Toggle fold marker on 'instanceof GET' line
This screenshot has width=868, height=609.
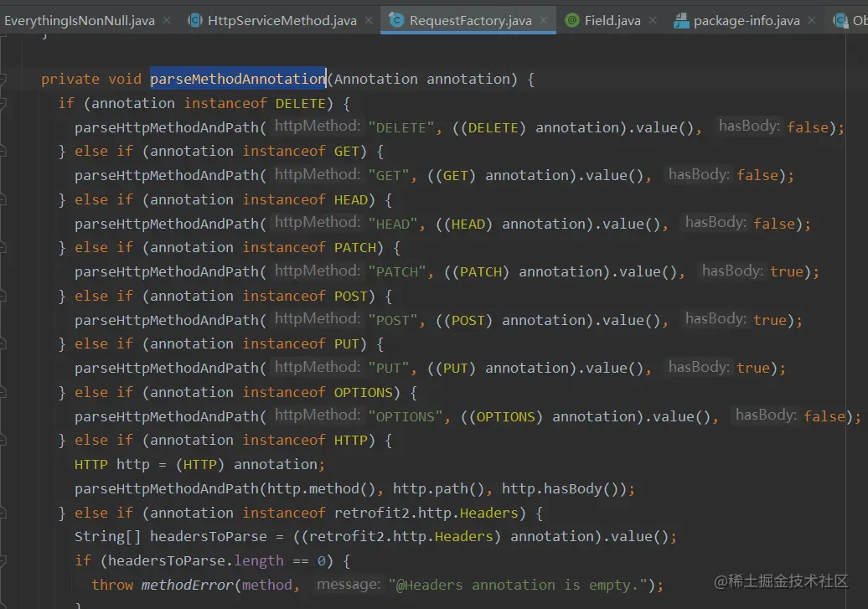2,151
